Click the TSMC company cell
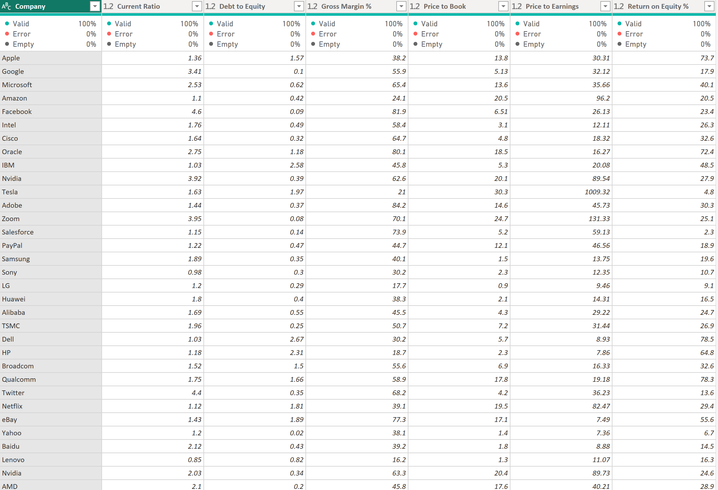This screenshot has width=718, height=490. pos(50,326)
